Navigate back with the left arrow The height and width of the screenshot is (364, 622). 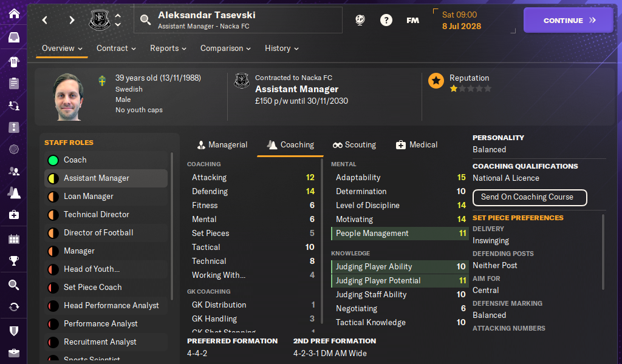point(45,20)
